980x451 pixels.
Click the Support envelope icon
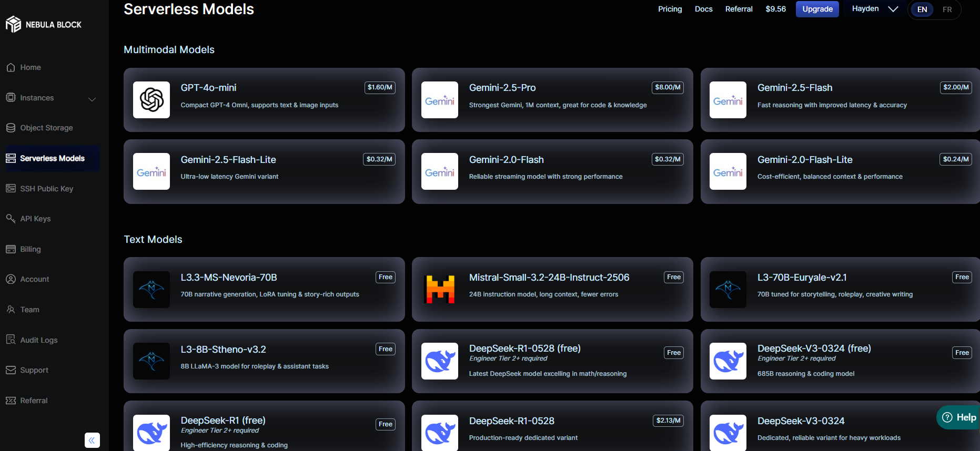click(11, 370)
